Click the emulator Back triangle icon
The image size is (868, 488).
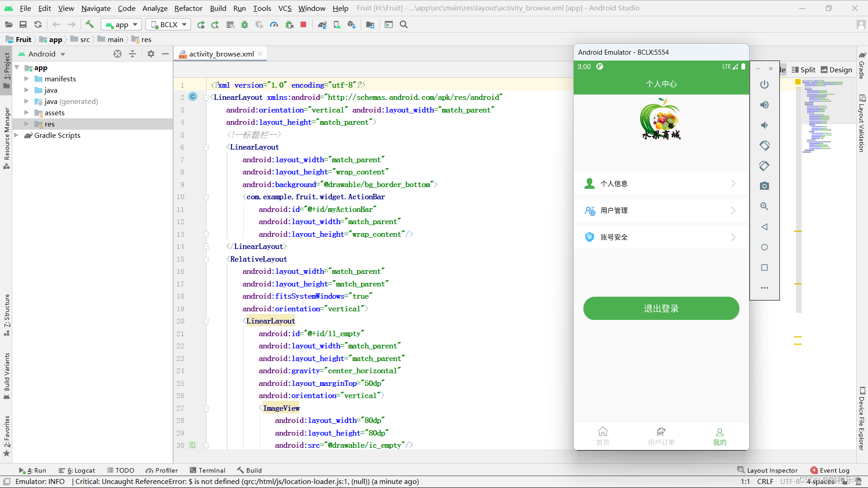pos(764,227)
